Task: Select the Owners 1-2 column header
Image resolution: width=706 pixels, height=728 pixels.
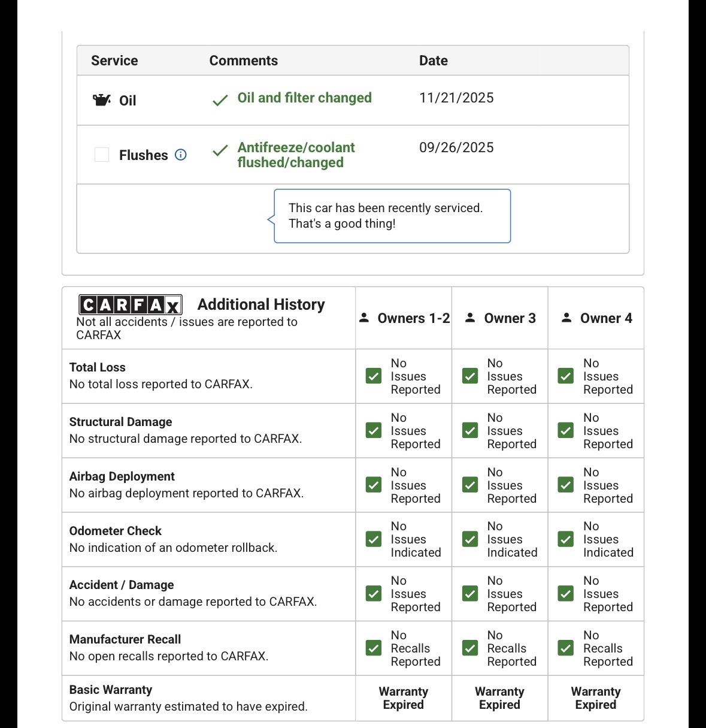Action: 404,318
